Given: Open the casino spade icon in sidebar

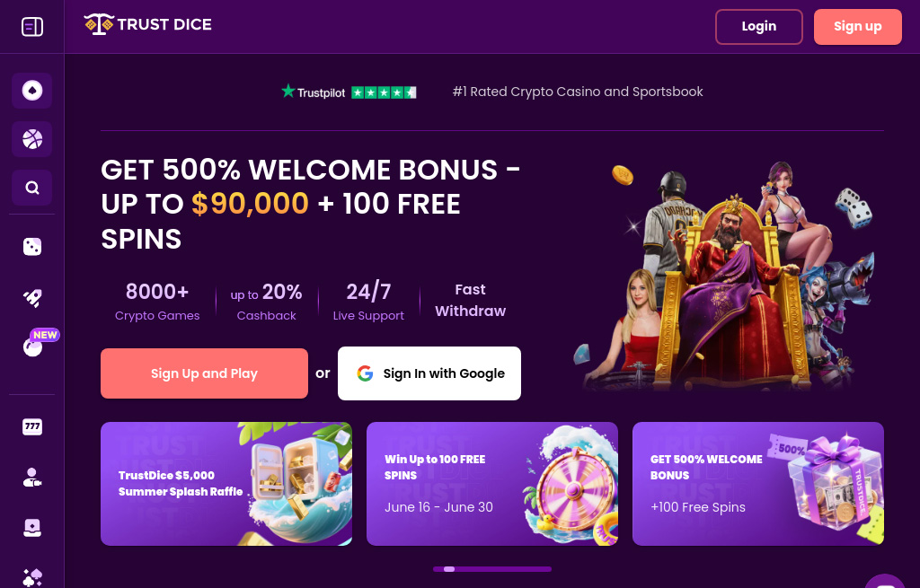Looking at the screenshot, I should click(32, 91).
